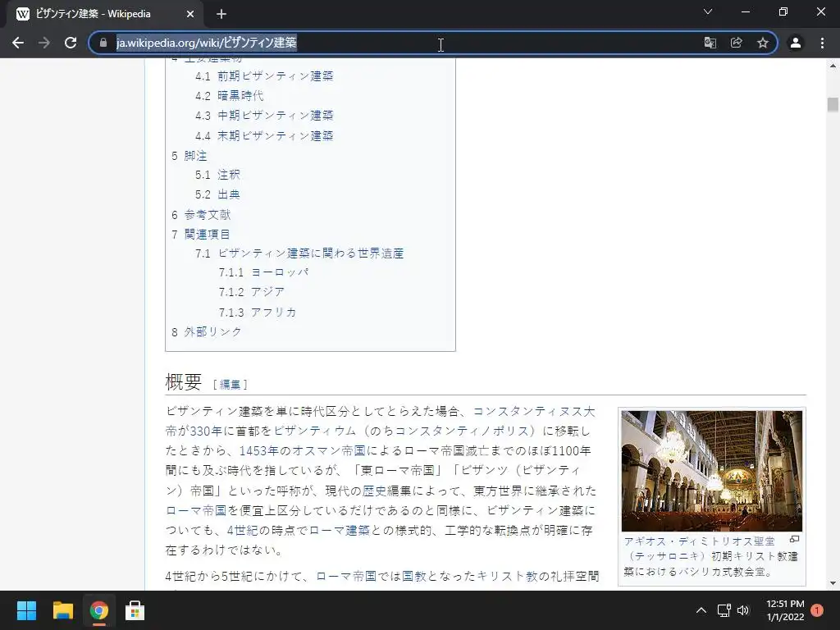Open ビザンティウム article link

pos(315,431)
